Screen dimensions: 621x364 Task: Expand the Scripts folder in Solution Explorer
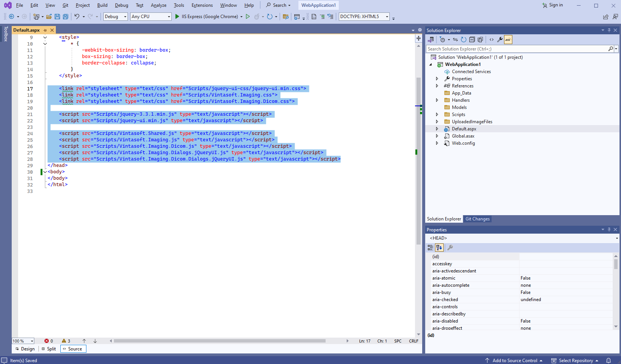tap(437, 115)
